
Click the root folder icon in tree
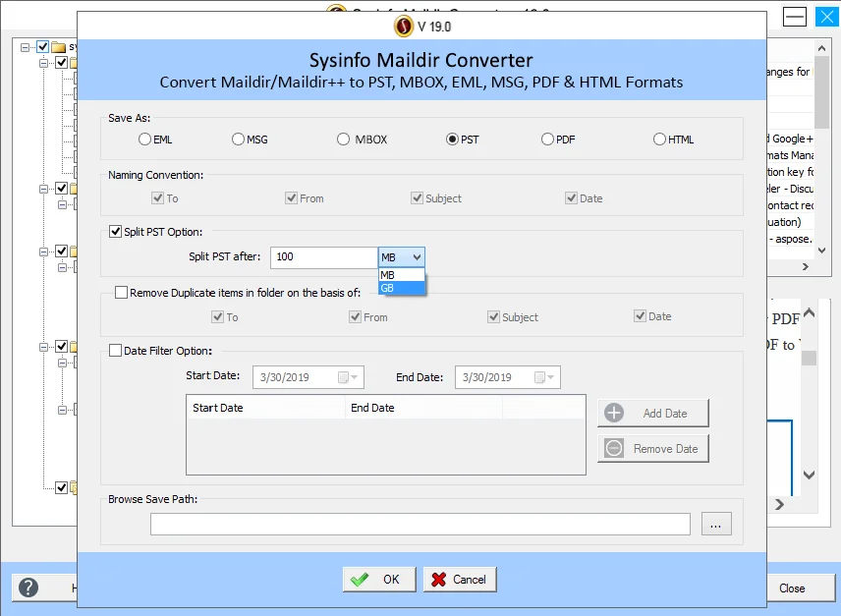coord(59,47)
